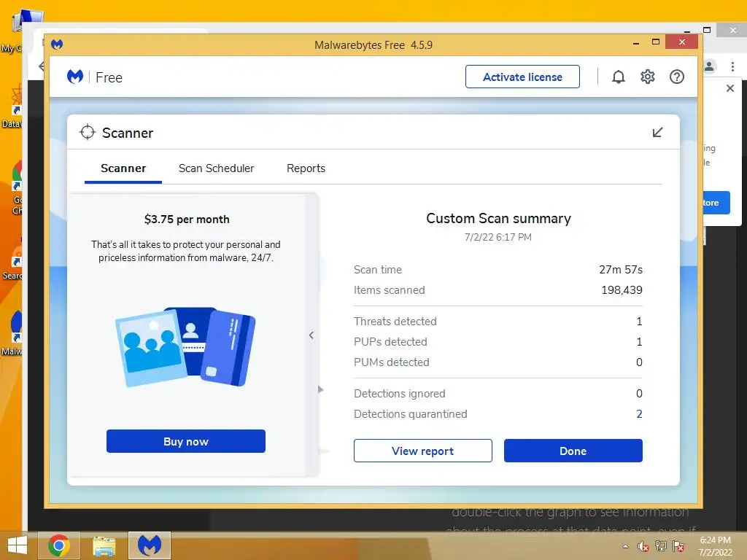
Task: Click the Malwarebytes desktop shortcut
Action: [x=12, y=333]
